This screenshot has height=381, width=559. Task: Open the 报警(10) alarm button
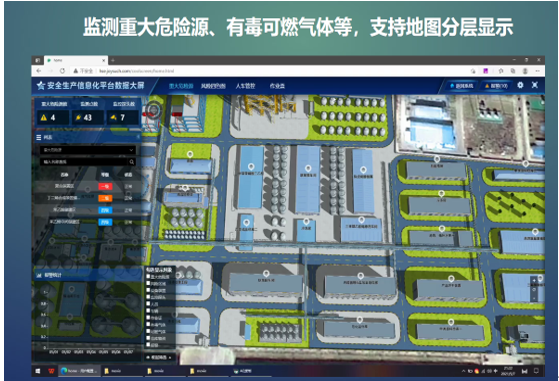(x=496, y=86)
